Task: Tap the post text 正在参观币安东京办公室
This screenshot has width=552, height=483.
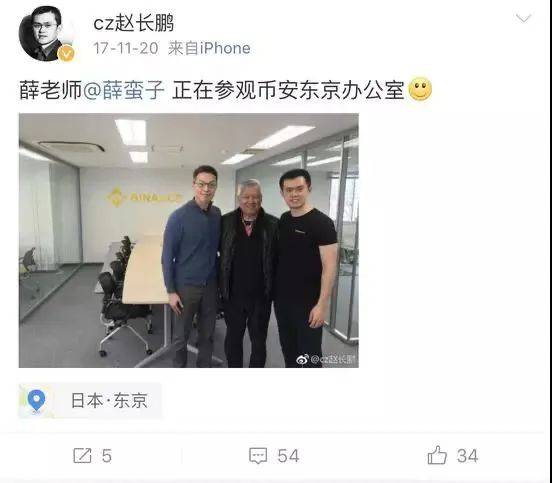Action: [288, 90]
